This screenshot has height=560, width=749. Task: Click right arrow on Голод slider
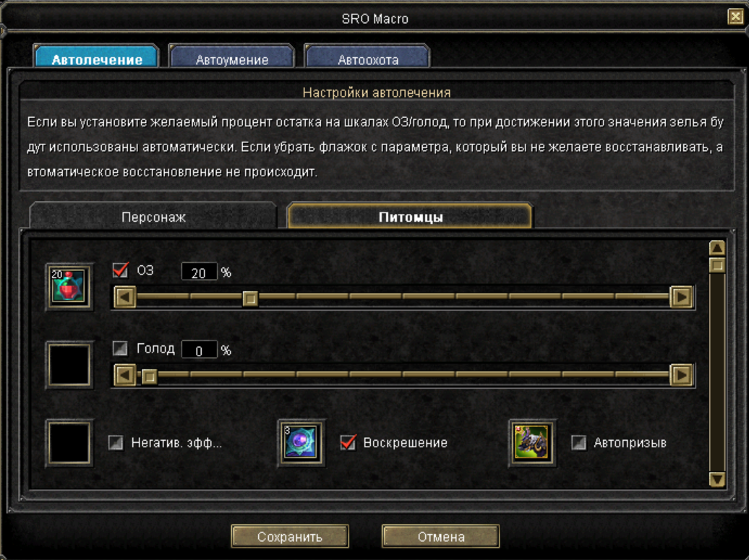pyautogui.click(x=681, y=375)
